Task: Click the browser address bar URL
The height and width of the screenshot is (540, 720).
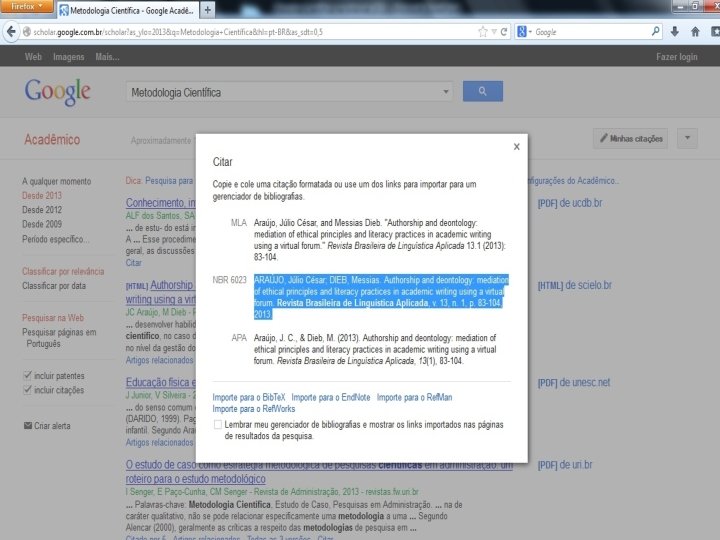Action: coord(178,32)
